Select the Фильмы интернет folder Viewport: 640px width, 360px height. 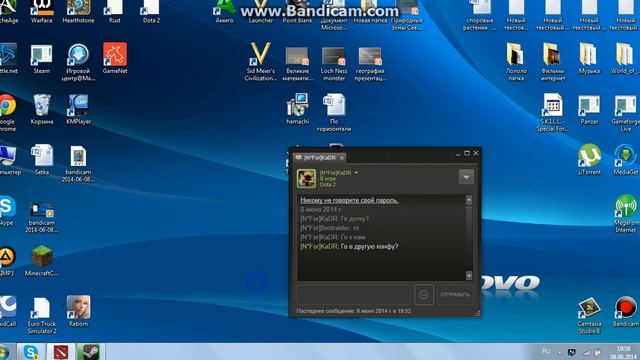pos(553,62)
